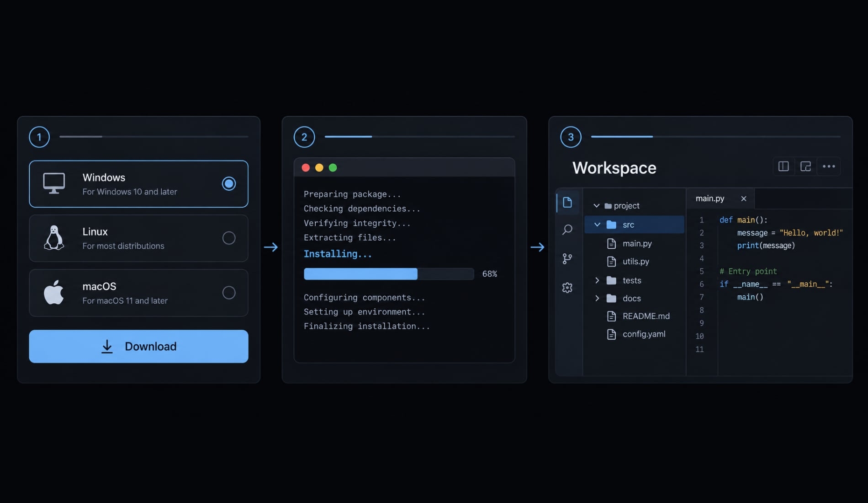
Task: Click the "Checking dependencies..." line
Action: click(x=362, y=209)
